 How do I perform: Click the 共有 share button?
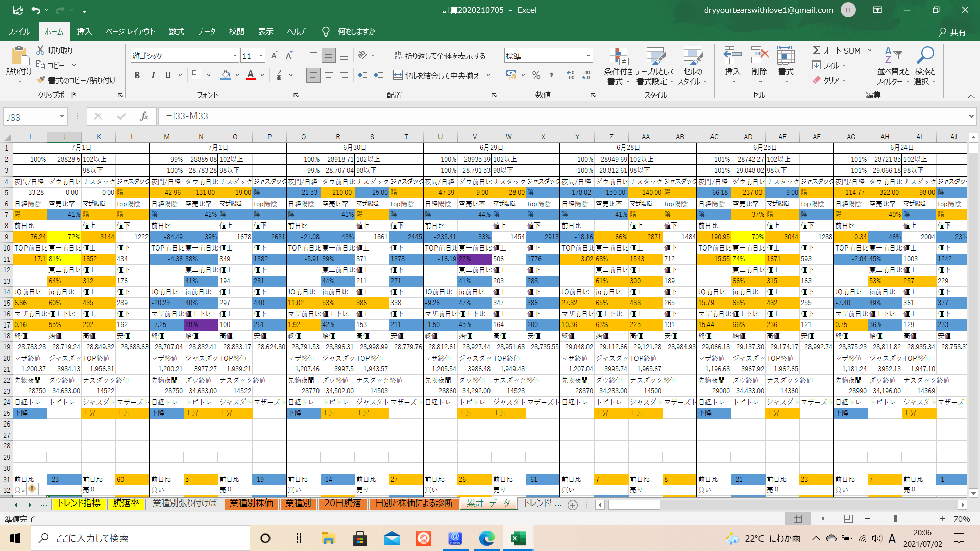click(x=952, y=32)
